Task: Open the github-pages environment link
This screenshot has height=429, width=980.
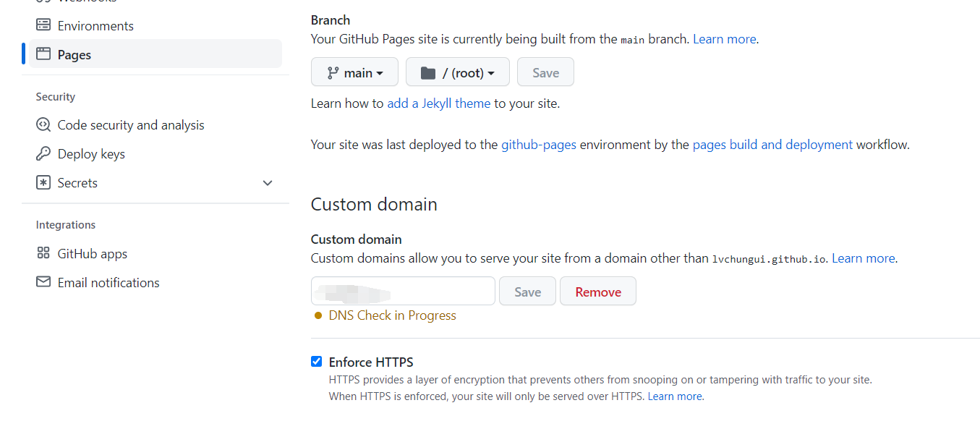Action: (539, 145)
